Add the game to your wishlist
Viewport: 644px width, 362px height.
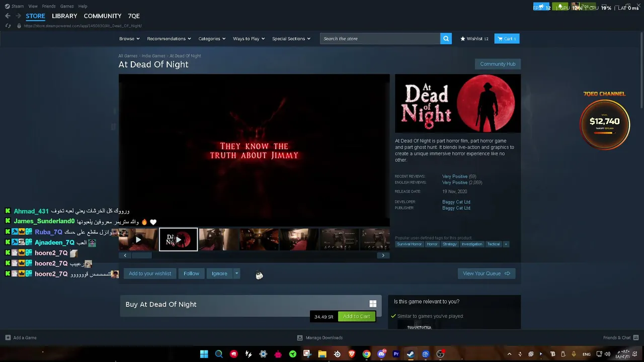(x=150, y=274)
